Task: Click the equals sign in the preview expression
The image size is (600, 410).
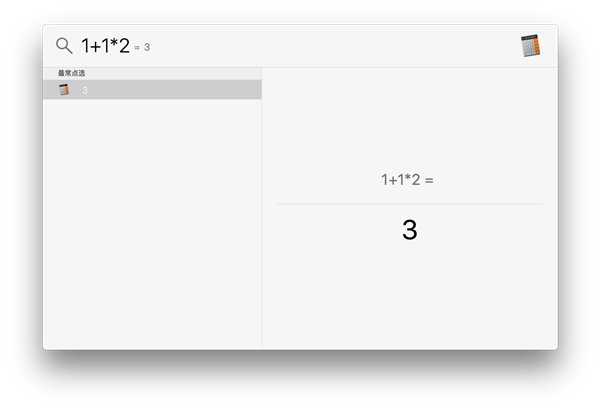Action: coord(429,180)
